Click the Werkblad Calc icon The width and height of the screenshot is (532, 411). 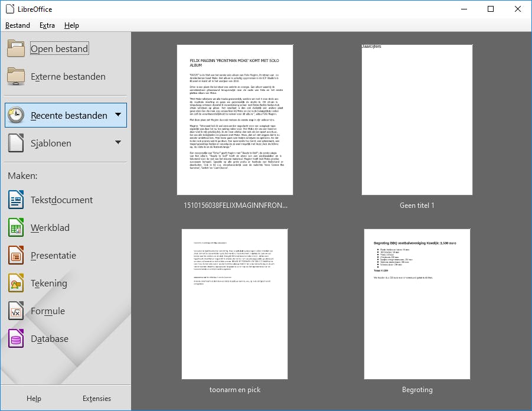tap(16, 227)
